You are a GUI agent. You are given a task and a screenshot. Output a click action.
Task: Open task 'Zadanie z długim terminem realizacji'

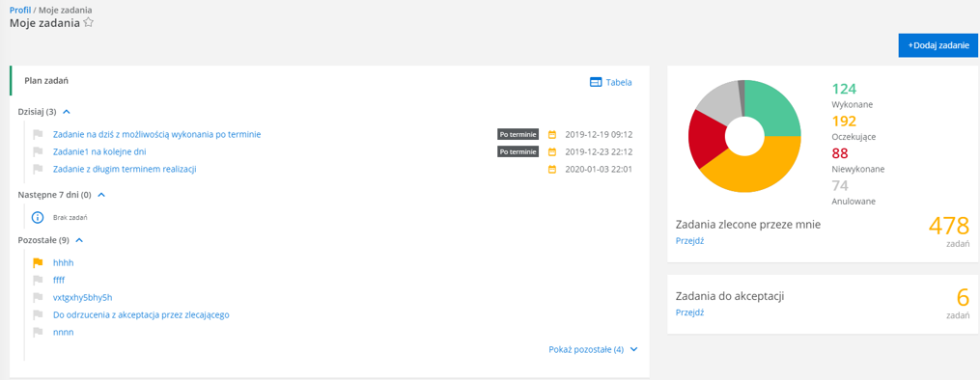click(125, 169)
